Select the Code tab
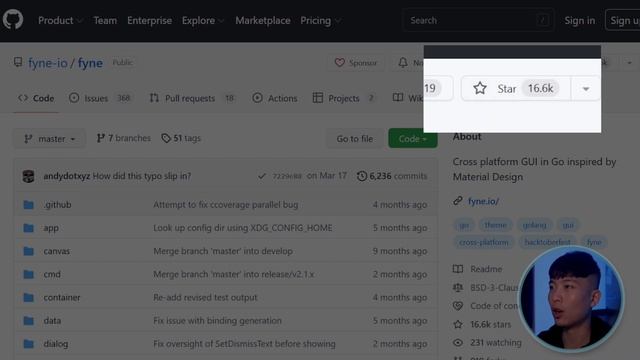Viewport: 640px width, 360px height. [36, 98]
